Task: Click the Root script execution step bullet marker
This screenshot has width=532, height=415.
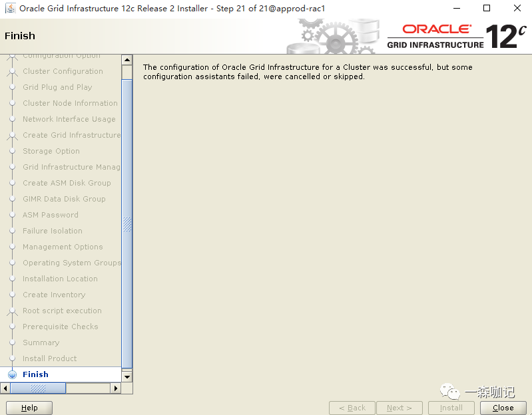Action: [12, 311]
